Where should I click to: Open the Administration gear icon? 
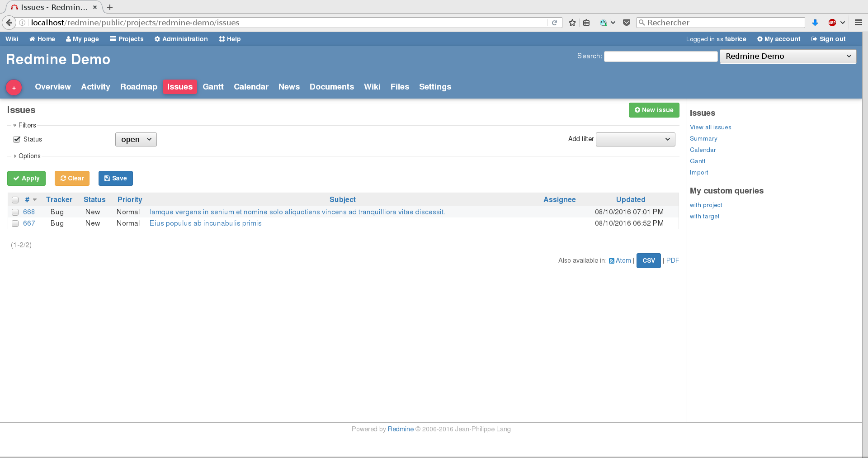156,39
